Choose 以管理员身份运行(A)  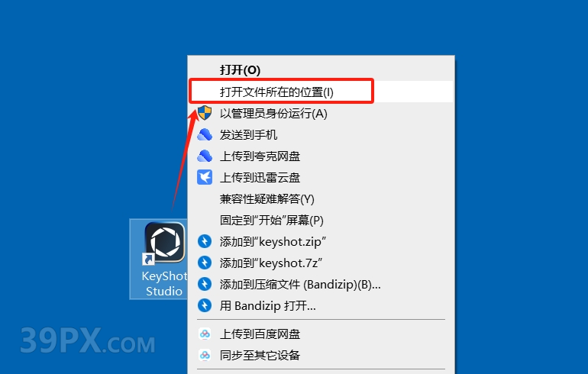coord(321,113)
